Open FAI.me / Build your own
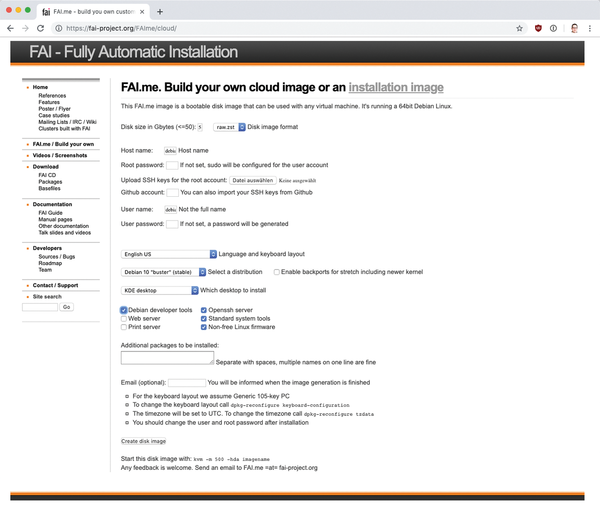Image resolution: width=600 pixels, height=507 pixels. pyautogui.click(x=63, y=144)
